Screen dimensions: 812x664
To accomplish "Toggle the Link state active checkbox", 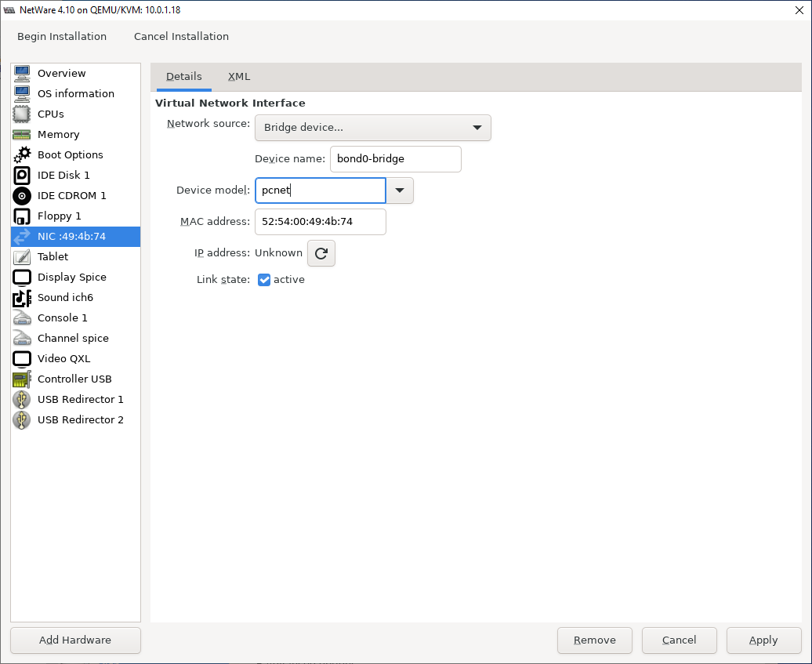I will pos(264,280).
